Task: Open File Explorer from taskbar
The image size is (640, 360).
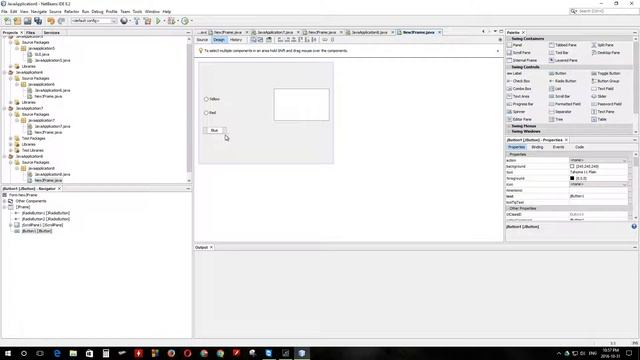Action: (x=73, y=353)
